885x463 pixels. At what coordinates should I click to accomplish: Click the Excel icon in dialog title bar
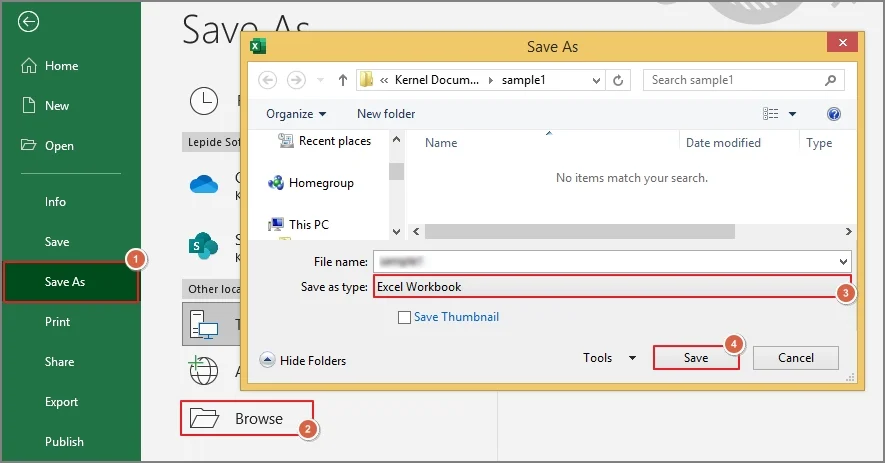(x=258, y=46)
